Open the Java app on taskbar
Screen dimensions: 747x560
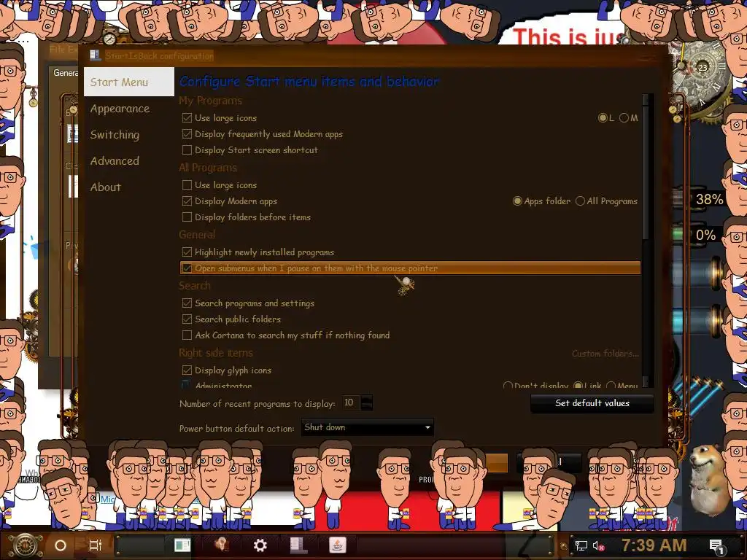pyautogui.click(x=338, y=545)
